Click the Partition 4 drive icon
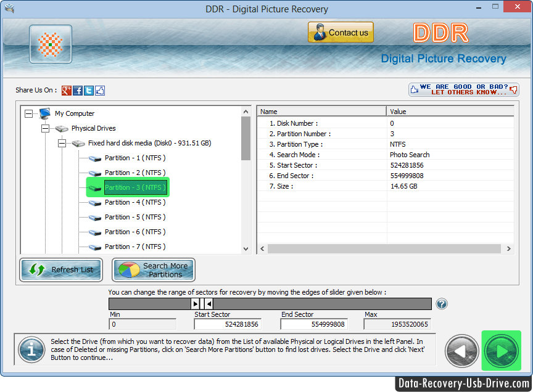This screenshot has width=533, height=392. pyautogui.click(x=95, y=203)
